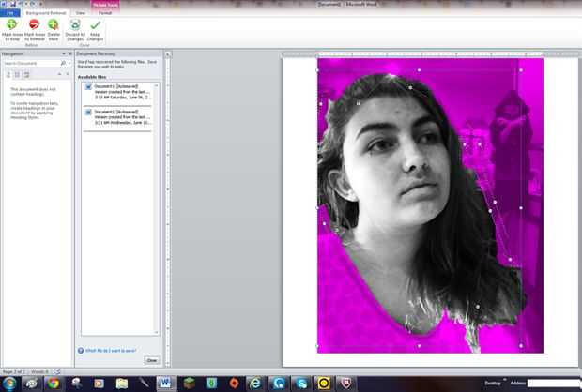Click the Available files heading

click(x=92, y=77)
